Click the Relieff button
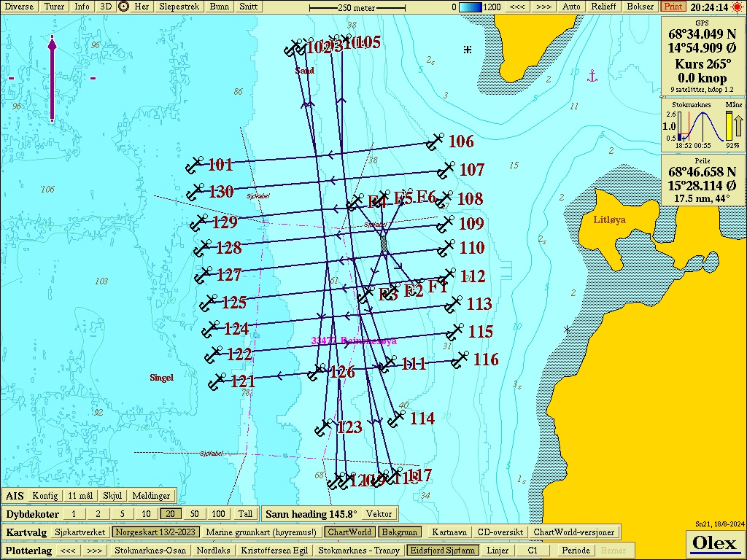747x560 pixels. tap(603, 7)
